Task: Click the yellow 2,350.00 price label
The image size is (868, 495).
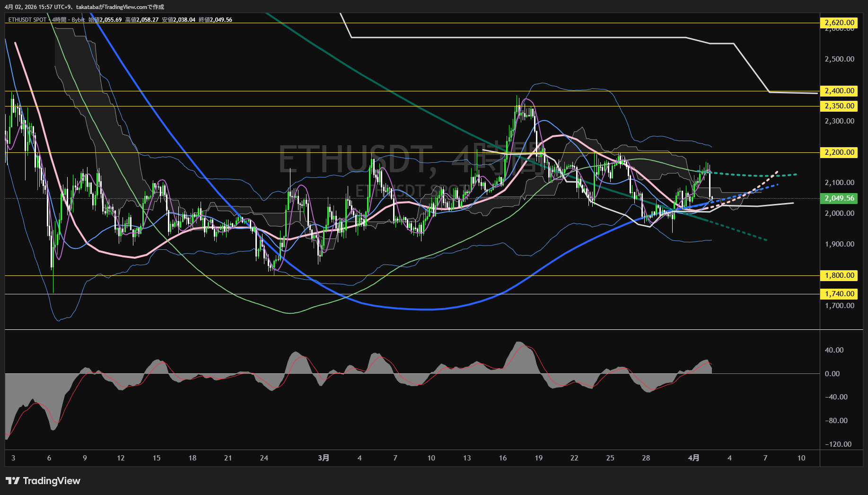Action: click(839, 106)
